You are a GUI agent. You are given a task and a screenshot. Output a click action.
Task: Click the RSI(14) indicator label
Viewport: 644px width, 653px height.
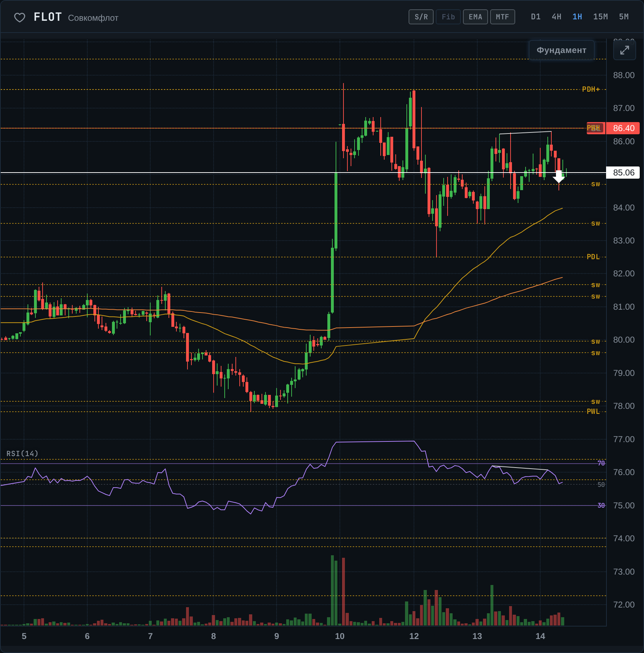[x=22, y=454]
